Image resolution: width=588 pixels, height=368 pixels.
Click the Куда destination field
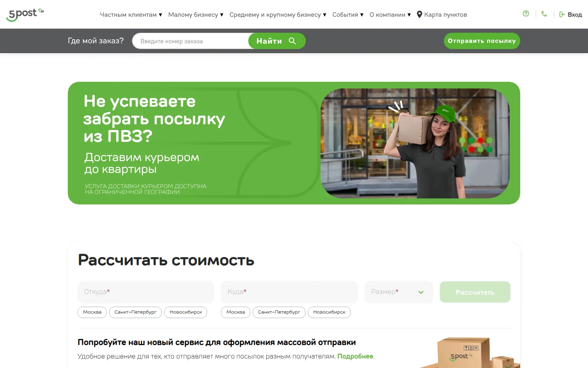tap(290, 292)
